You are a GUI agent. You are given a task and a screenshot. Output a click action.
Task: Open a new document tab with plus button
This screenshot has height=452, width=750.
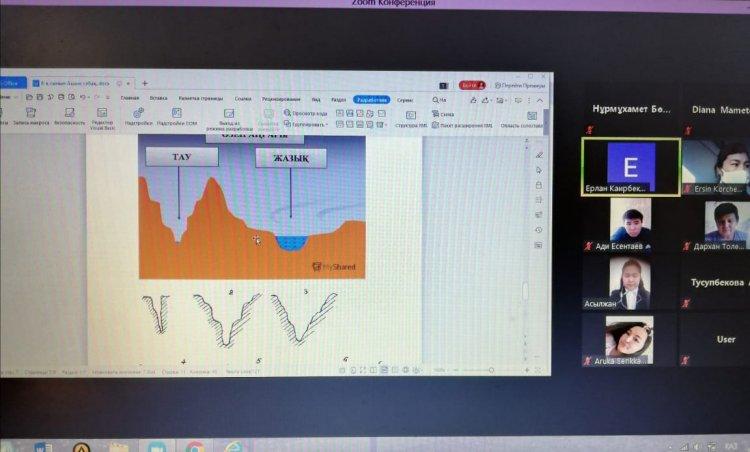(x=144, y=83)
